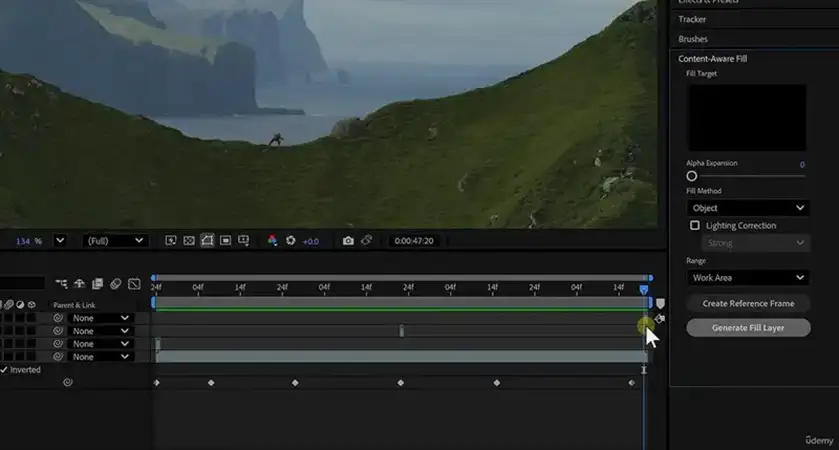
Task: Click the Show Snapshot icon
Action: coord(367,240)
